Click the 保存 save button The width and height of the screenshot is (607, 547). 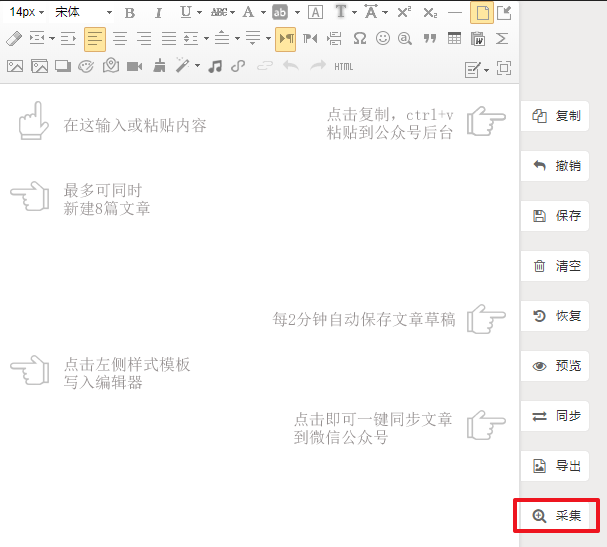pos(555,216)
